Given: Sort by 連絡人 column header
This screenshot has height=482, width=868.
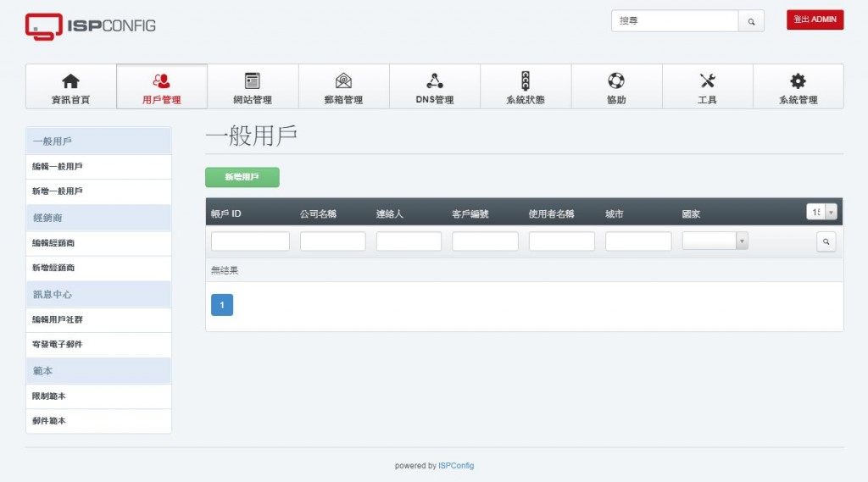Looking at the screenshot, I should [390, 213].
